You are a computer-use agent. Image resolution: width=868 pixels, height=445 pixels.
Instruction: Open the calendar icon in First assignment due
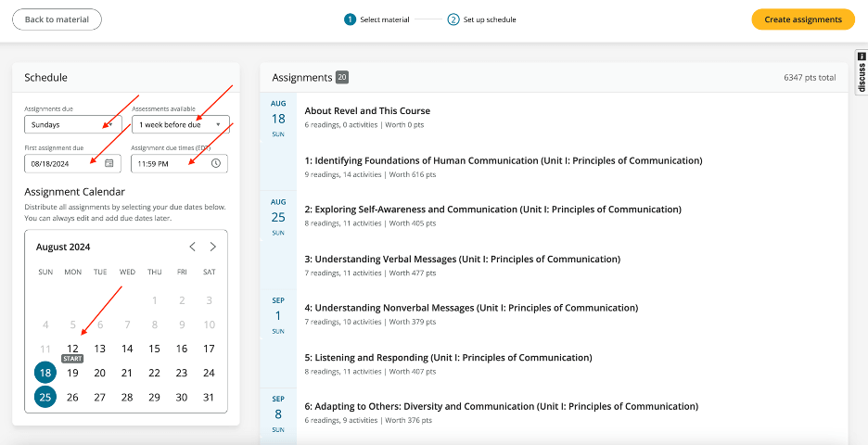108,163
